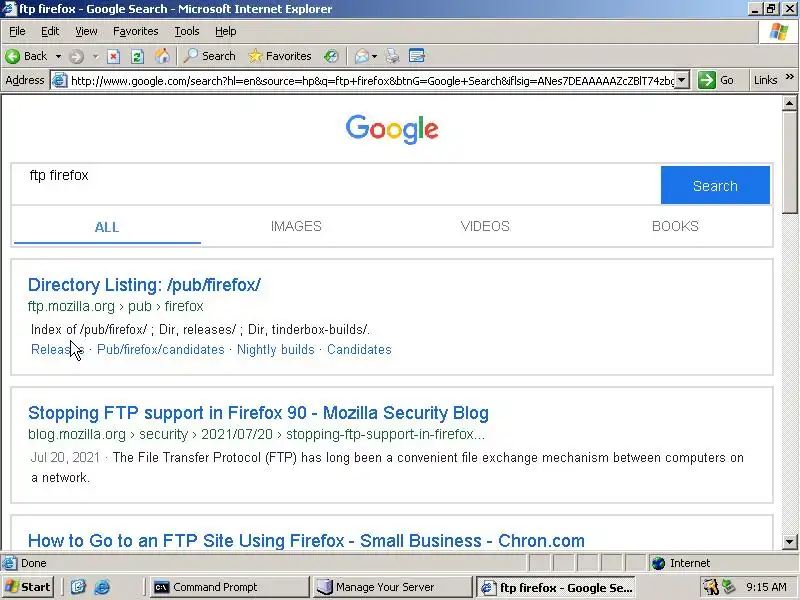800x600 pixels.
Task: Open the Windows Start menu
Action: [x=28, y=587]
